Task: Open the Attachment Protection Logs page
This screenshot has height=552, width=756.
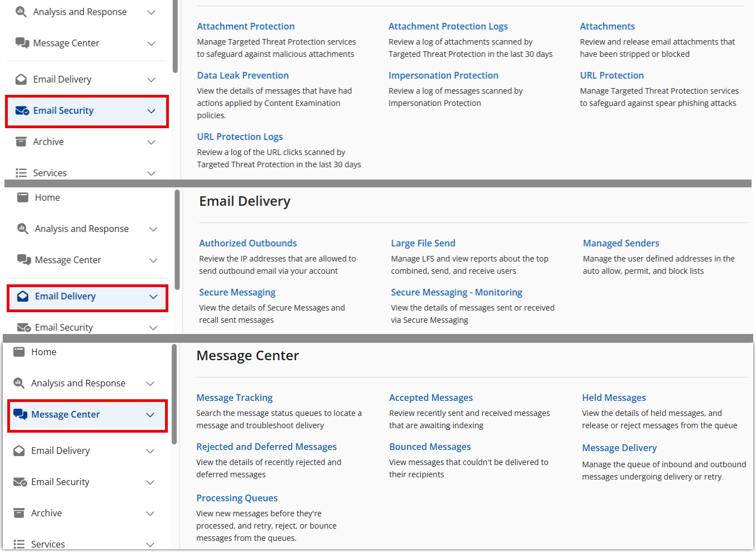Action: click(x=448, y=26)
